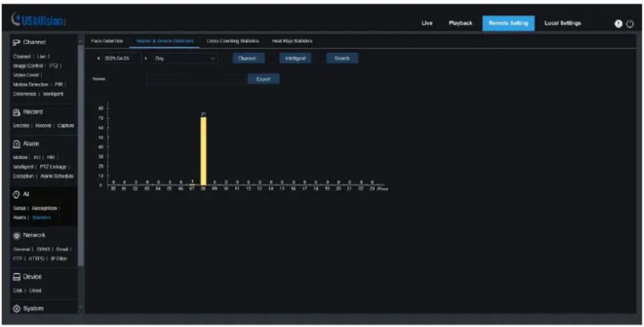Open the Playback page in top navigation
This screenshot has width=644, height=327.
(x=460, y=24)
